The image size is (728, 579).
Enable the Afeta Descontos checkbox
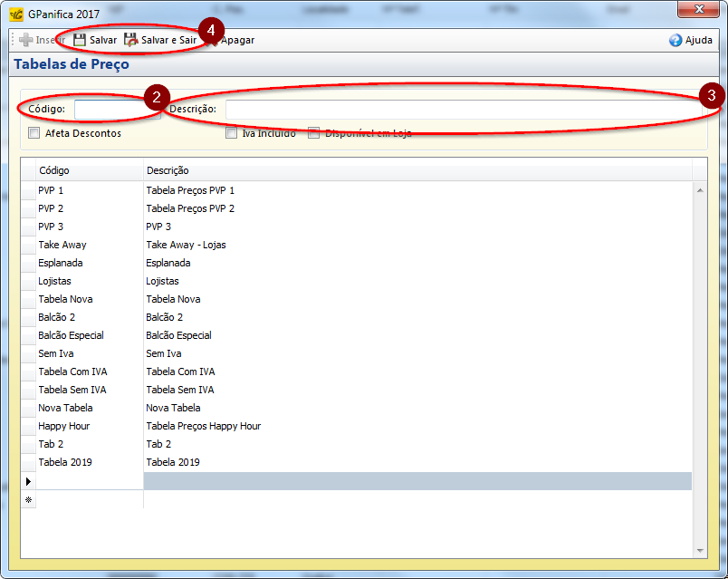tap(34, 133)
